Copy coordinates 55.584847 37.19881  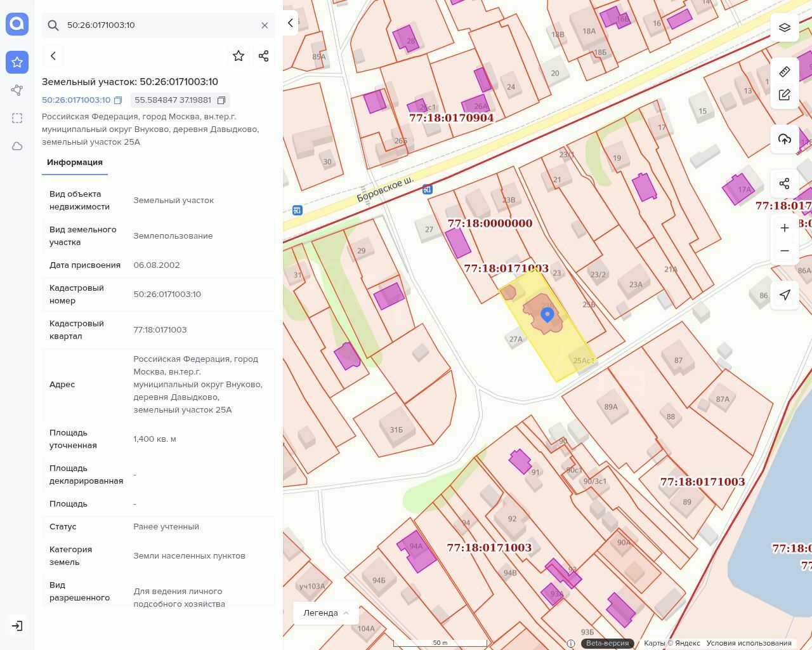(221, 100)
